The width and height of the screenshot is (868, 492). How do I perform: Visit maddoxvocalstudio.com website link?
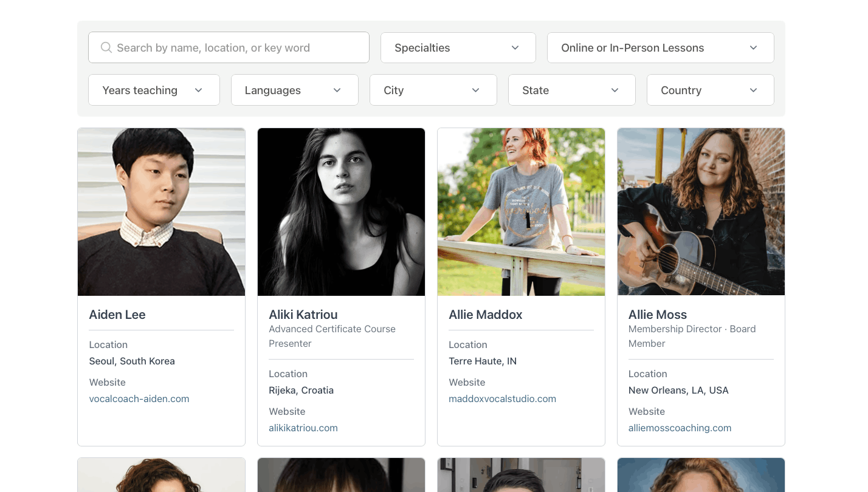coord(502,399)
